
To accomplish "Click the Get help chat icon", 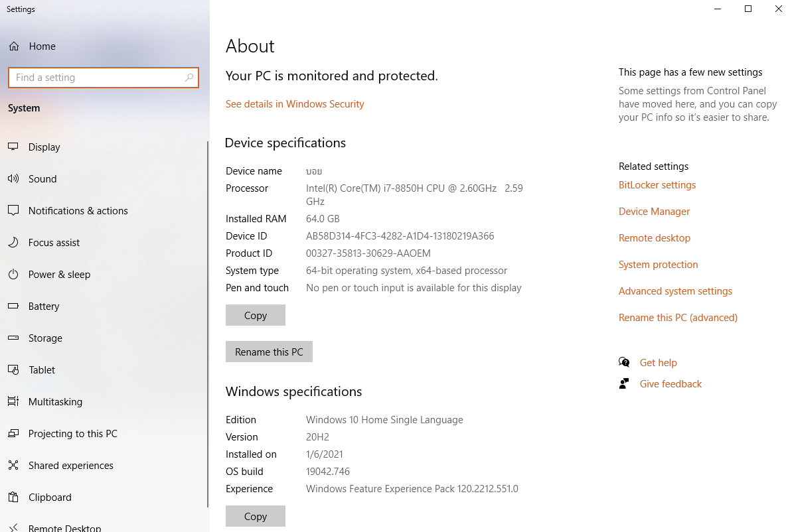I will click(624, 362).
